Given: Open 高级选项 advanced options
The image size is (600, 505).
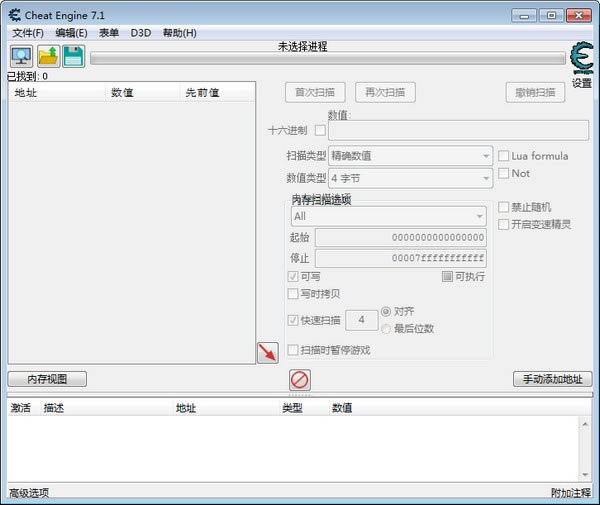Looking at the screenshot, I should 29,493.
